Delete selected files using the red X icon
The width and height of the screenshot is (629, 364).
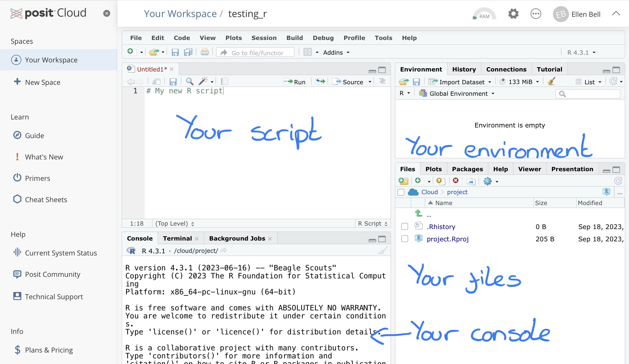[x=456, y=181]
